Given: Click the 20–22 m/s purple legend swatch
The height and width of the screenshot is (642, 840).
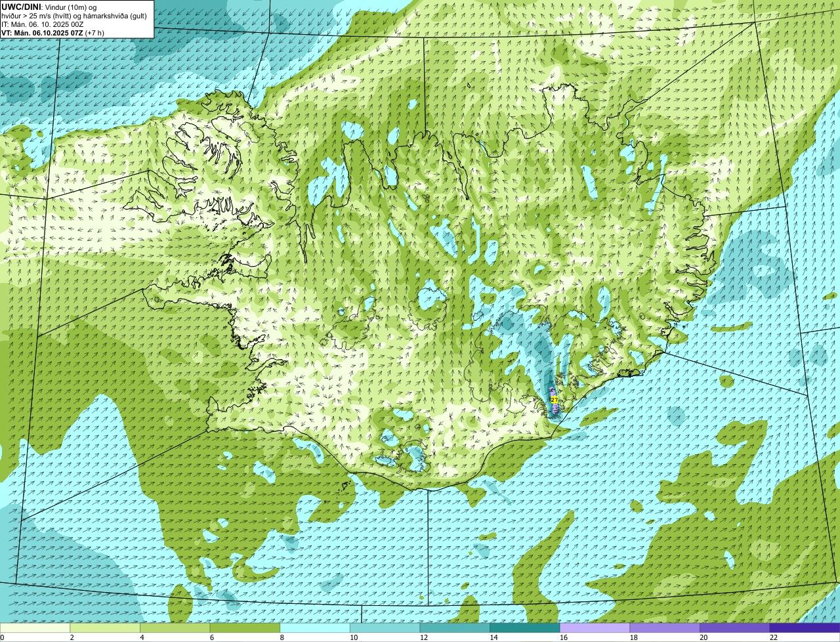Looking at the screenshot, I should (734, 628).
